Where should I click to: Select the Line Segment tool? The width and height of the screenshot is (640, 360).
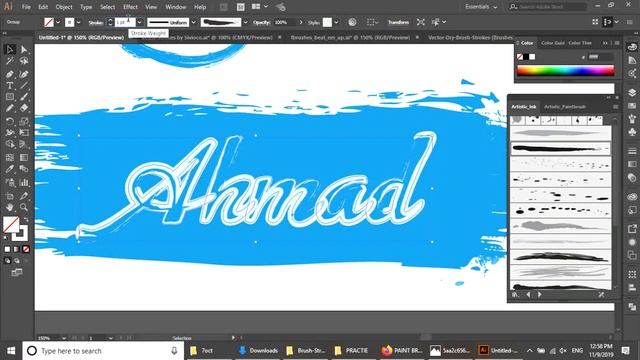[x=24, y=86]
